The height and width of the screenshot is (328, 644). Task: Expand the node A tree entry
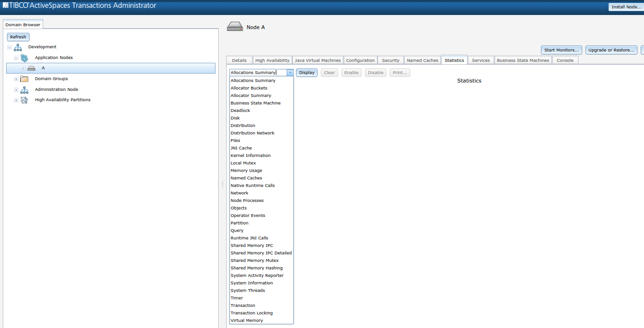pos(22,68)
